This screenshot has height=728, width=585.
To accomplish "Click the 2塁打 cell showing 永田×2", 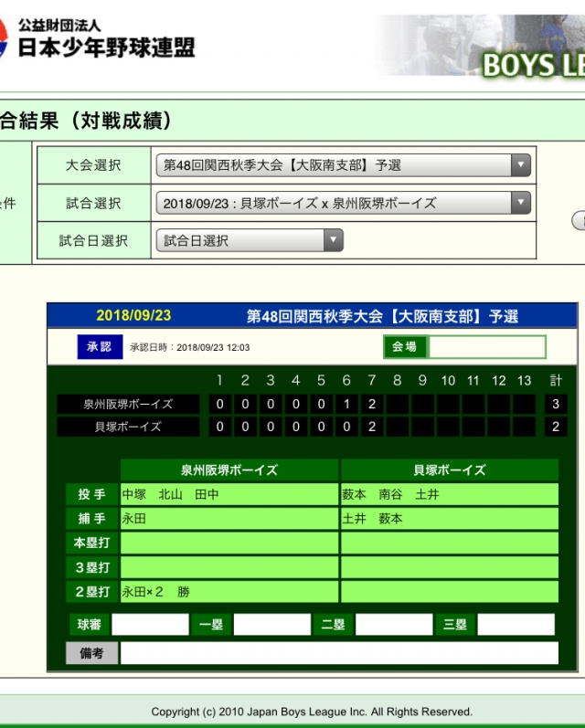I will coord(229,592).
